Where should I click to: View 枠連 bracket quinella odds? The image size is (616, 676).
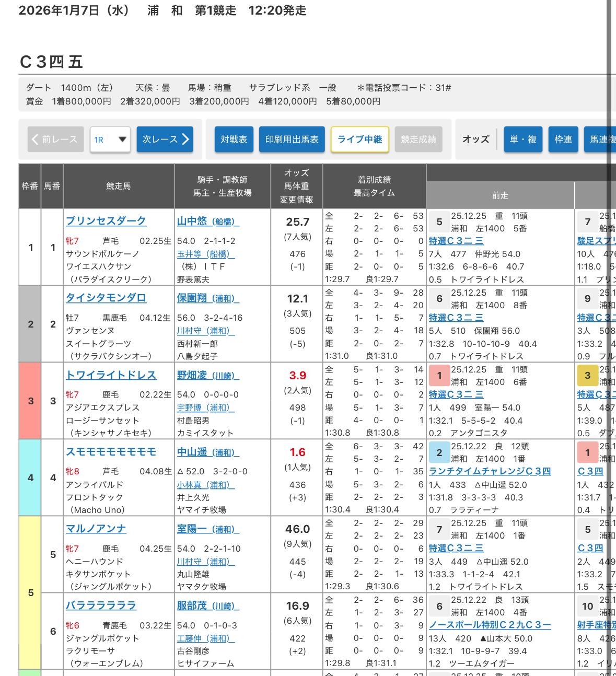coord(563,139)
